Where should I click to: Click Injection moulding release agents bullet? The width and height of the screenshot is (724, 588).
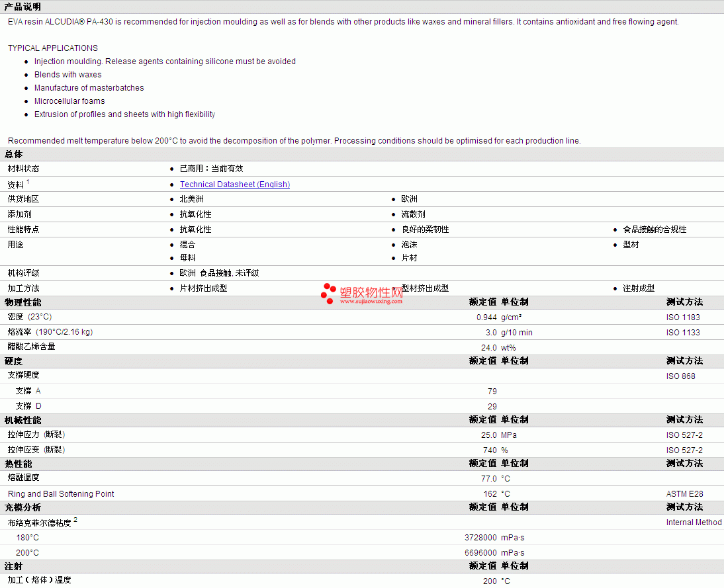165,62
